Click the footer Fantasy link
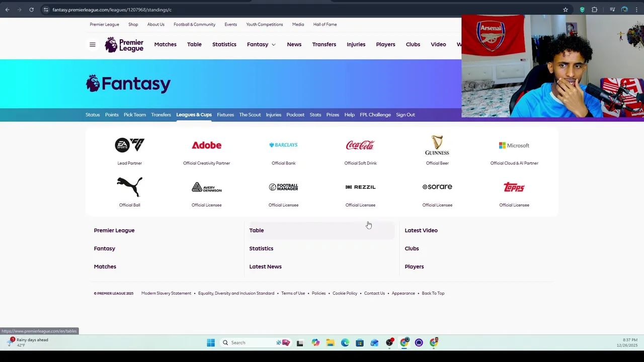Screen dimensions: 644x362 click(x=105, y=248)
